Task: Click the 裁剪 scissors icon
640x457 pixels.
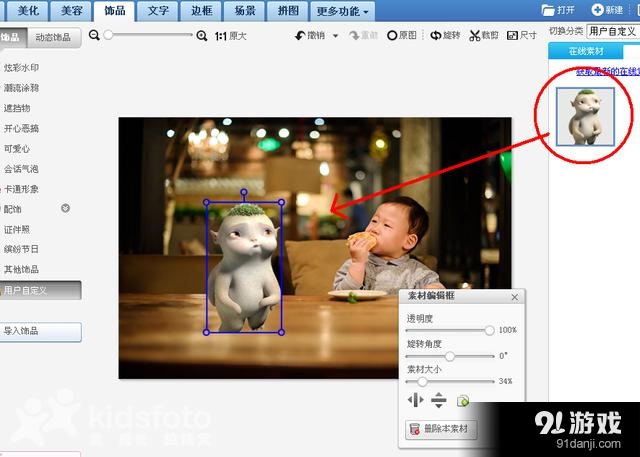Action: [x=474, y=36]
